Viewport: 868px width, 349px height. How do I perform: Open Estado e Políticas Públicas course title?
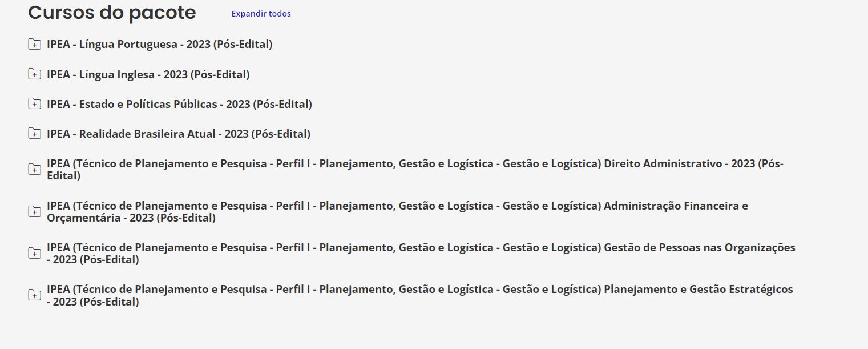(x=179, y=104)
